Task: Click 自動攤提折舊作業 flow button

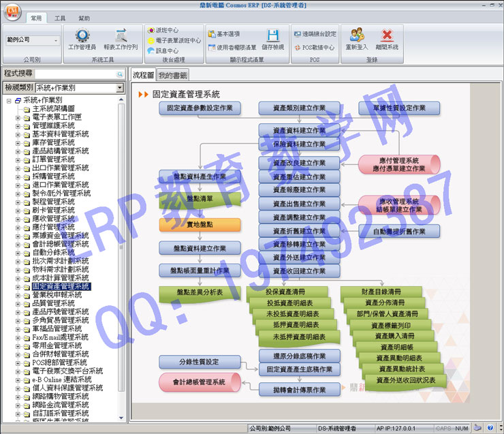Action: 399,231
